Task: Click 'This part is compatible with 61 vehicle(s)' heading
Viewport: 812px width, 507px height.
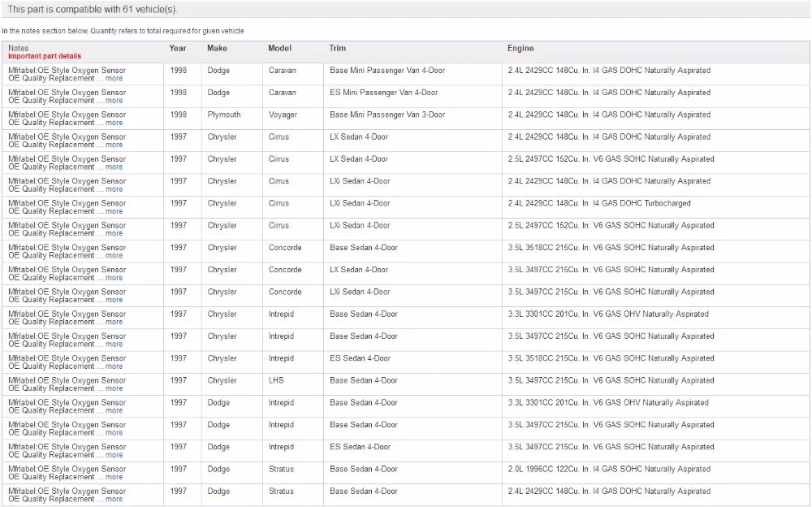Action: [x=93, y=9]
